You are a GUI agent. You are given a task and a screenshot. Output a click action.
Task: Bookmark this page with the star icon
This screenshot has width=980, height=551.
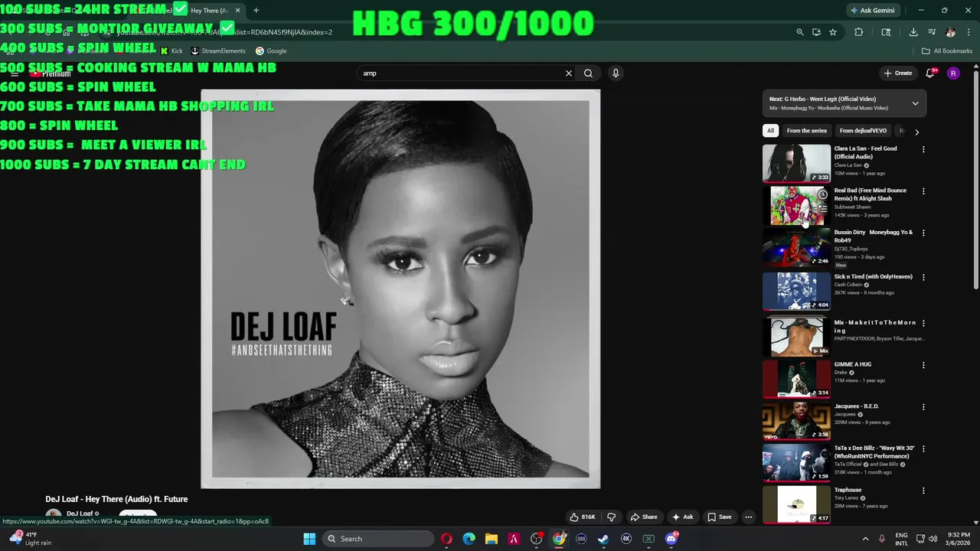pyautogui.click(x=833, y=32)
